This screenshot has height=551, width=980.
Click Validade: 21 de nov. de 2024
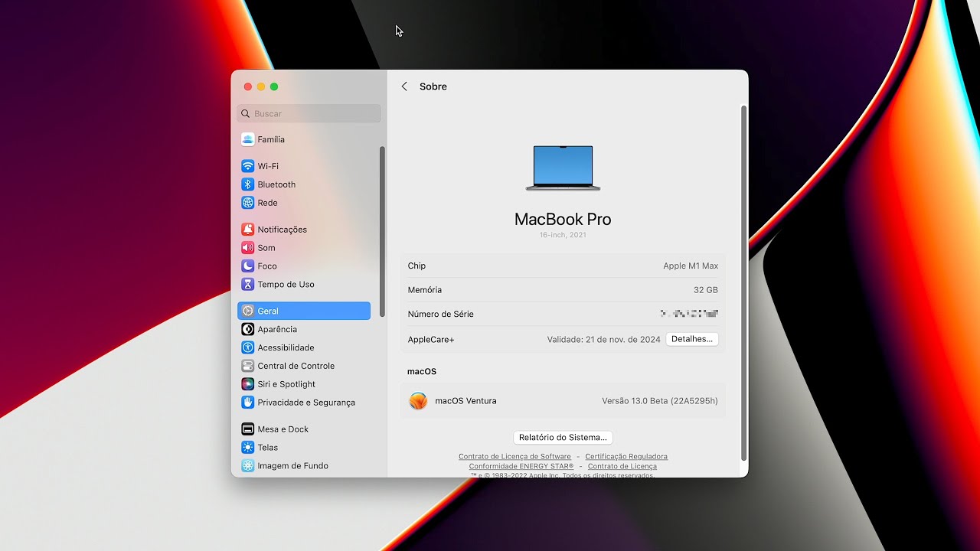click(603, 339)
